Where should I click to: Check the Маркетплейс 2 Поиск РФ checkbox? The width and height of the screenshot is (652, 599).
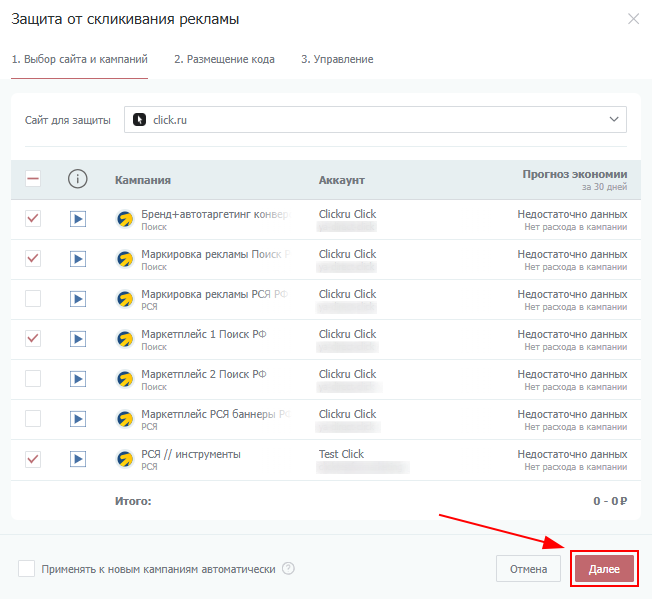click(x=33, y=379)
